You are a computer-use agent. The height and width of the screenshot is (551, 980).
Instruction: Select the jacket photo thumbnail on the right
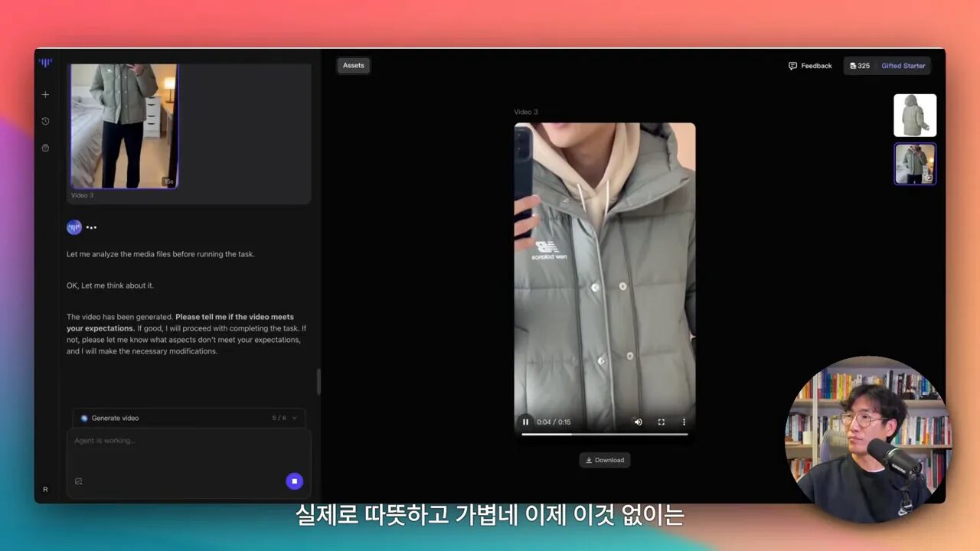pyautogui.click(x=915, y=115)
